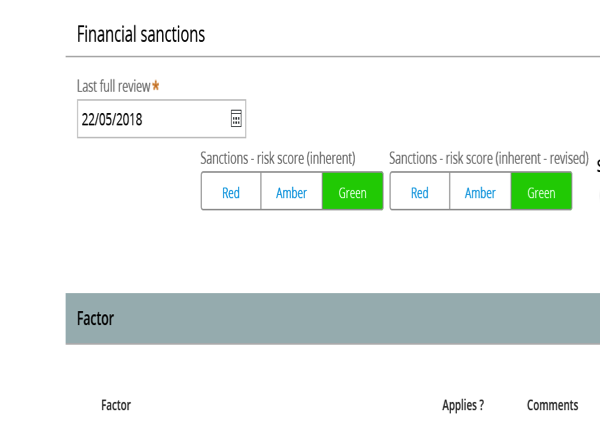Collapse the grey Factor section header

click(333, 319)
